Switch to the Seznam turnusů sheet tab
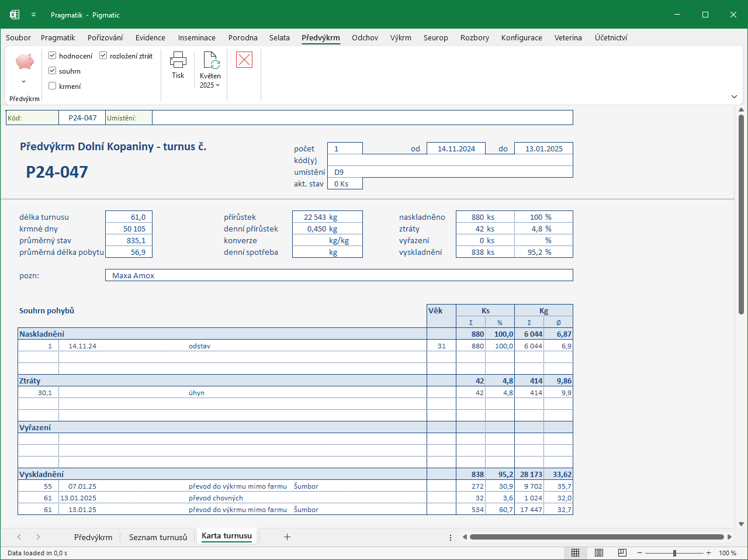The width and height of the screenshot is (748, 560). tap(158, 537)
